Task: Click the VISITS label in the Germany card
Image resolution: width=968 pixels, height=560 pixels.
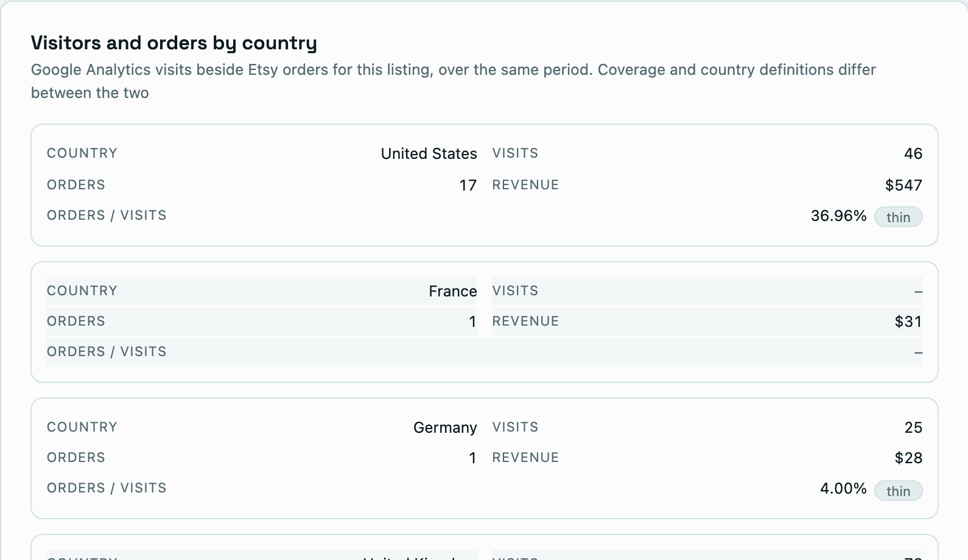Action: (x=515, y=427)
